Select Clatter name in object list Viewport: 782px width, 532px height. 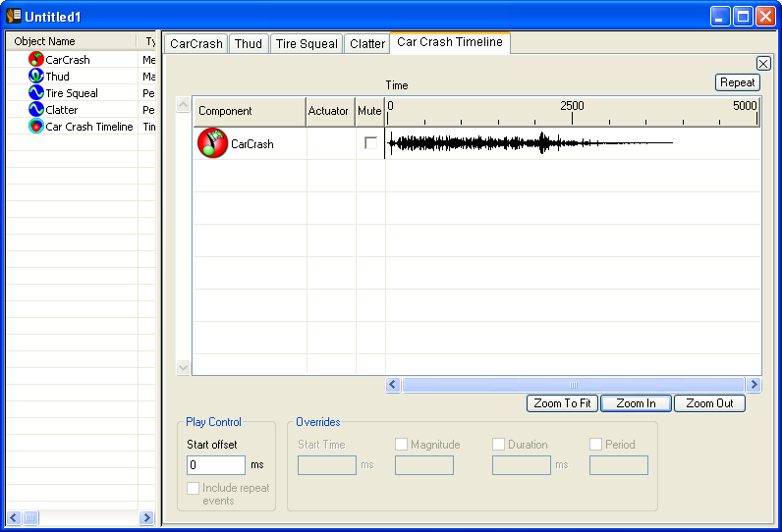(x=61, y=110)
